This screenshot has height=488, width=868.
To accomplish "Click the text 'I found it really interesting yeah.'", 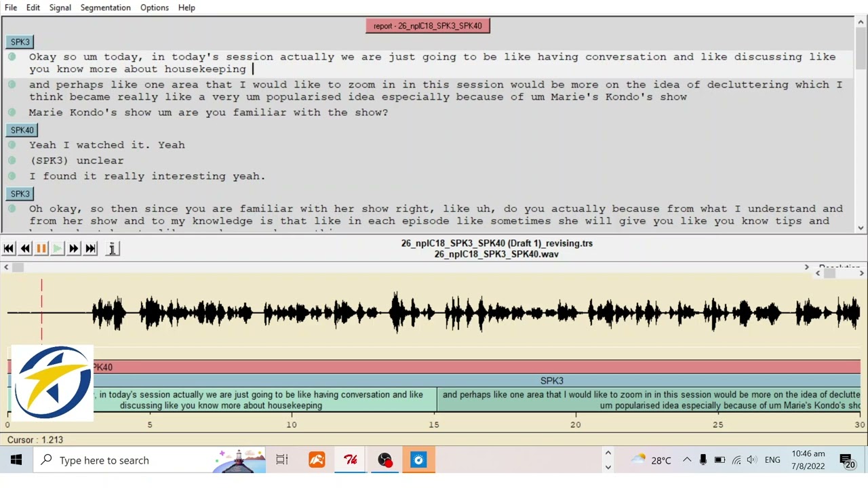I will (147, 176).
